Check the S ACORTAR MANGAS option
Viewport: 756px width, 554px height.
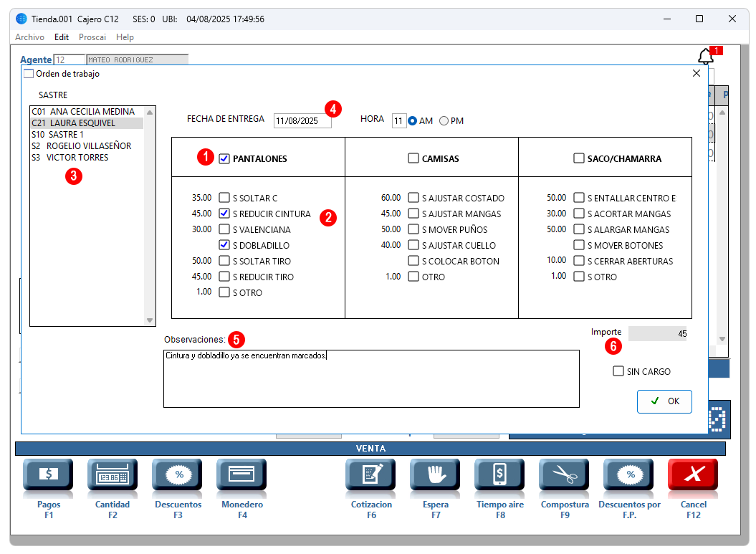tap(578, 213)
